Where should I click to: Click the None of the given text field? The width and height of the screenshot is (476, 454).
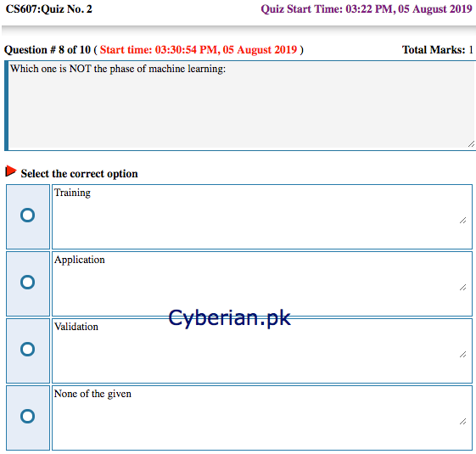pos(262,418)
